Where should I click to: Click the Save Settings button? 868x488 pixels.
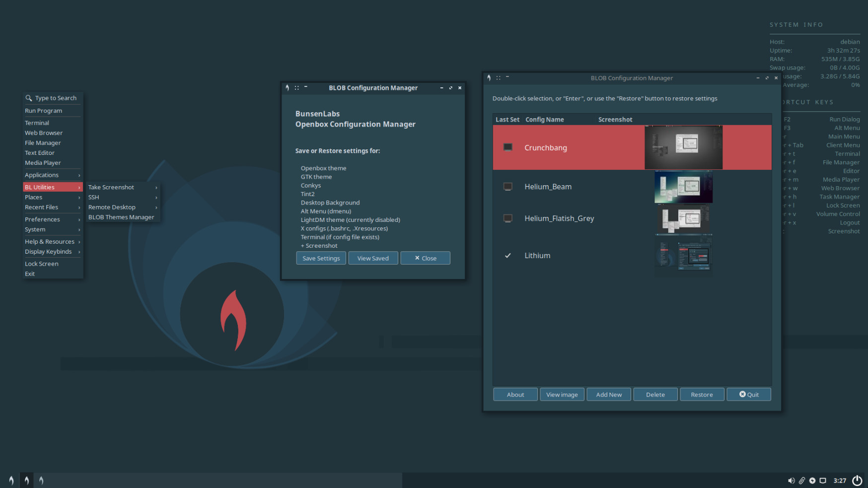(x=321, y=258)
